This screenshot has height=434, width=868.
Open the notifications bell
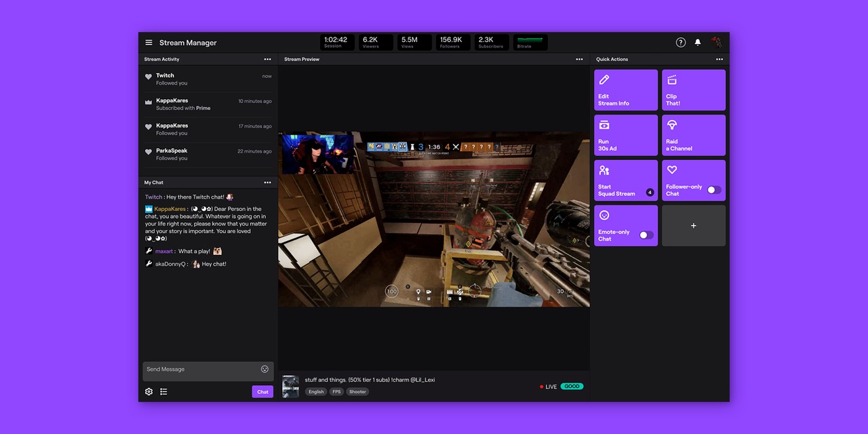pos(698,43)
